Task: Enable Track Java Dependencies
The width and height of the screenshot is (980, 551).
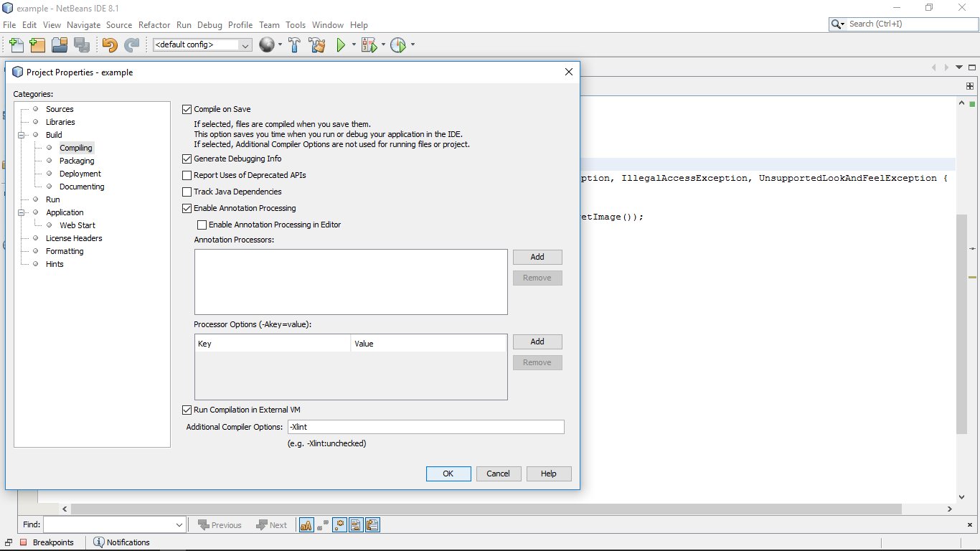Action: tap(187, 192)
